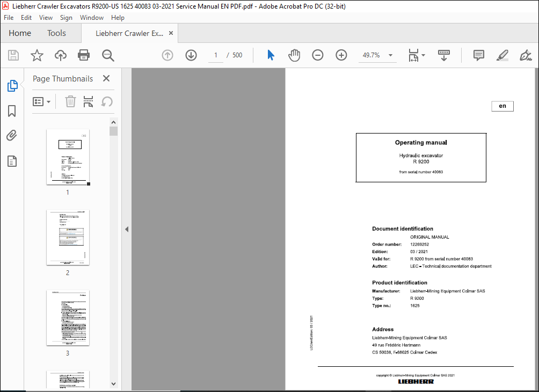Rotate page with the rotate icon
539x392 pixels.
(107, 101)
